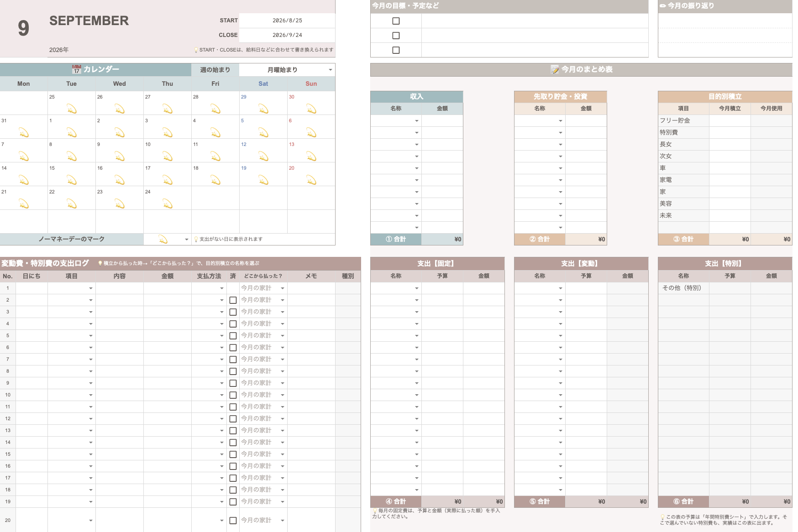
Task: Click the icon beside 今月の振り返り header
Action: coord(662,6)
